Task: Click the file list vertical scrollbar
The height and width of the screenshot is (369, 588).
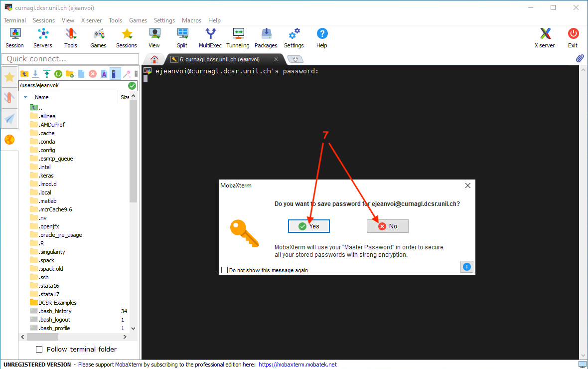Action: [x=133, y=150]
